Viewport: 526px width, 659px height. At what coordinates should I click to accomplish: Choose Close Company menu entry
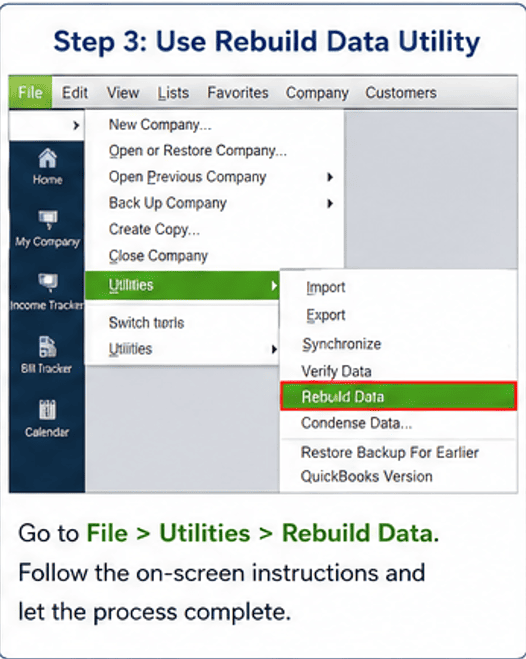click(214, 256)
